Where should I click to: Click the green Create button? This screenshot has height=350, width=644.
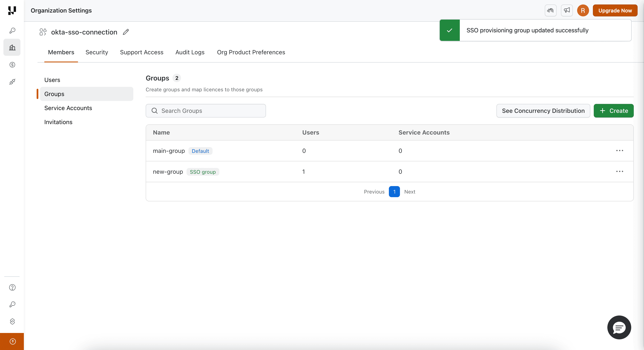click(614, 111)
